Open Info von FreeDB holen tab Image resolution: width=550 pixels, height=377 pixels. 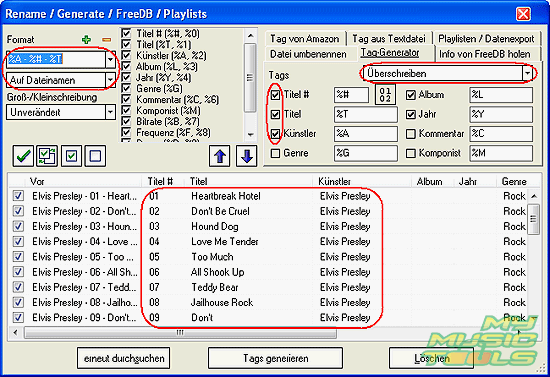pyautogui.click(x=485, y=54)
